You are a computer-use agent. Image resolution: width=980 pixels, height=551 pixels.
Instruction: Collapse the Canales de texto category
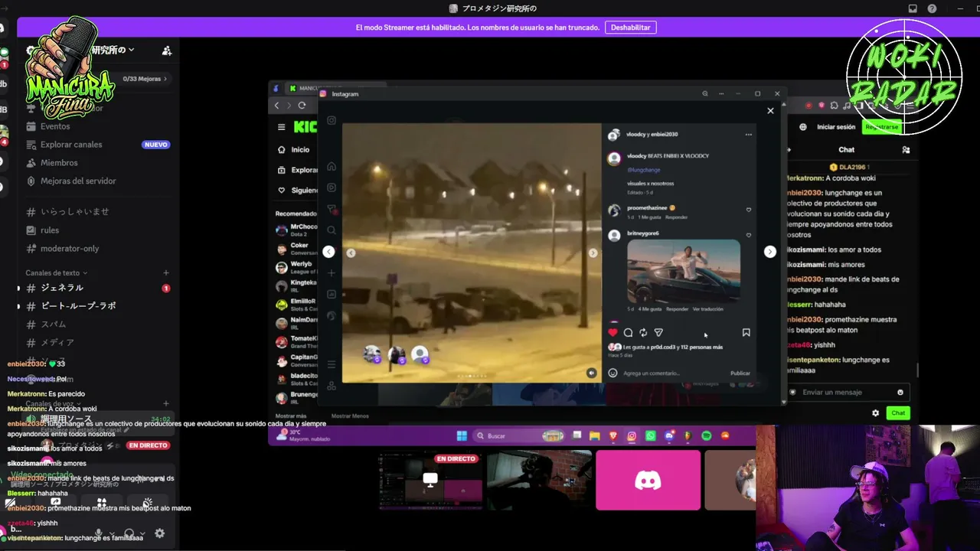click(x=56, y=273)
